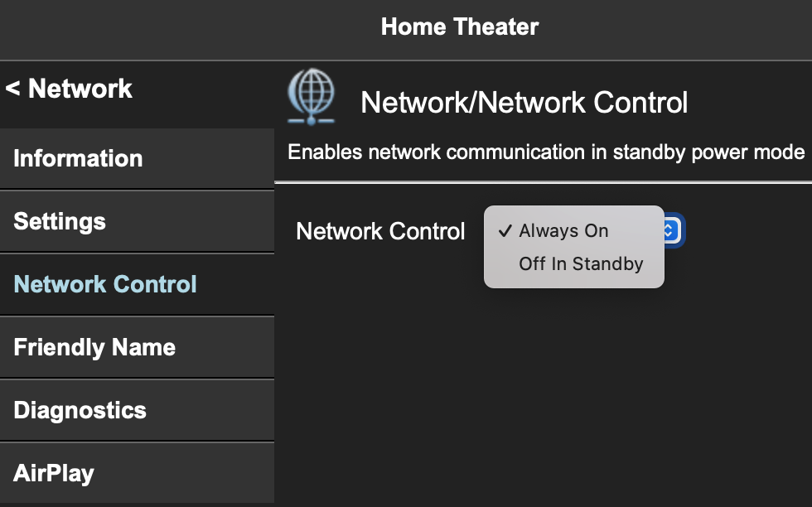The image size is (812, 507).
Task: Enable Always On network communication
Action: [x=563, y=230]
